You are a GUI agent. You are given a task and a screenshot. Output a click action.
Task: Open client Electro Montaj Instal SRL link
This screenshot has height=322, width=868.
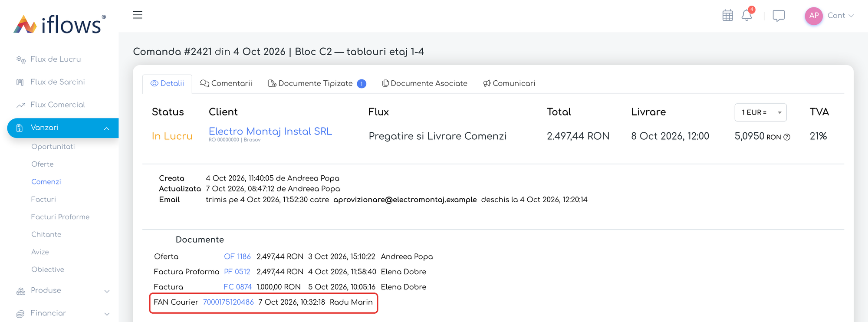click(x=270, y=131)
